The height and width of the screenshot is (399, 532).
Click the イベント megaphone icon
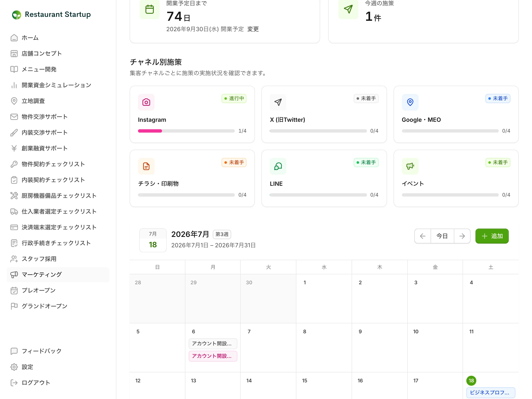click(410, 166)
